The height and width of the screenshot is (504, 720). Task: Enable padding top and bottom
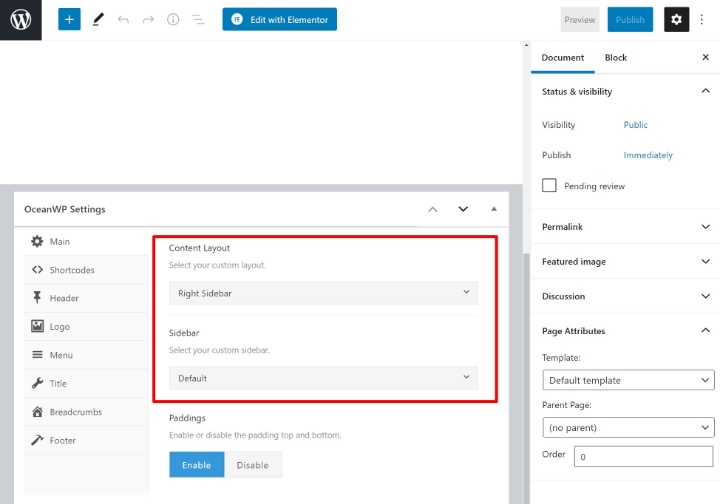pyautogui.click(x=196, y=465)
